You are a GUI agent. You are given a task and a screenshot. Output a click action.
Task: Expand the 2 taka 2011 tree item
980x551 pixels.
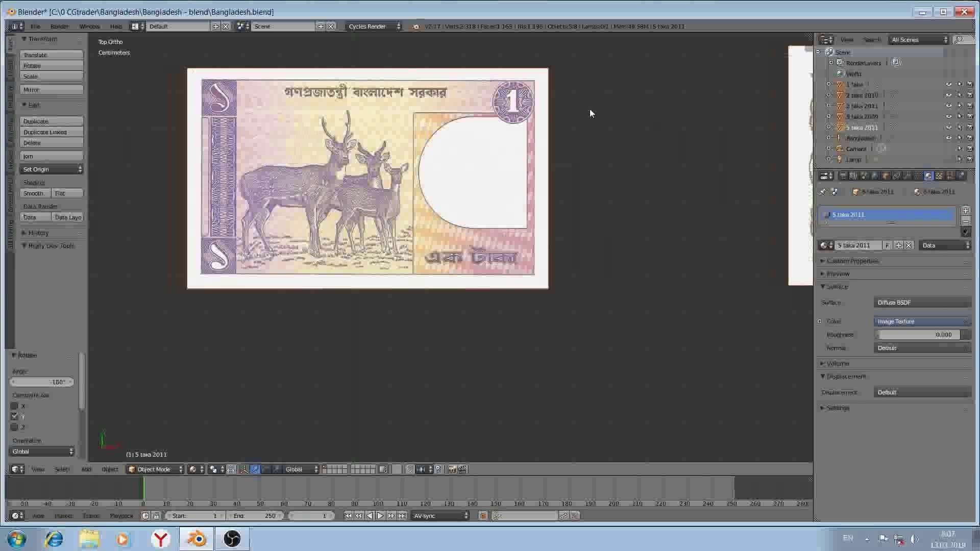[829, 106]
